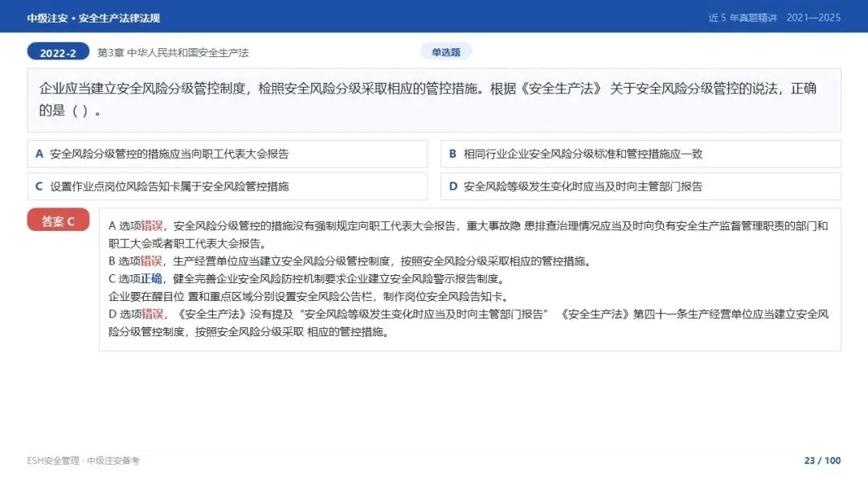Click the question stem text box
The width and height of the screenshot is (868, 489).
(x=434, y=101)
